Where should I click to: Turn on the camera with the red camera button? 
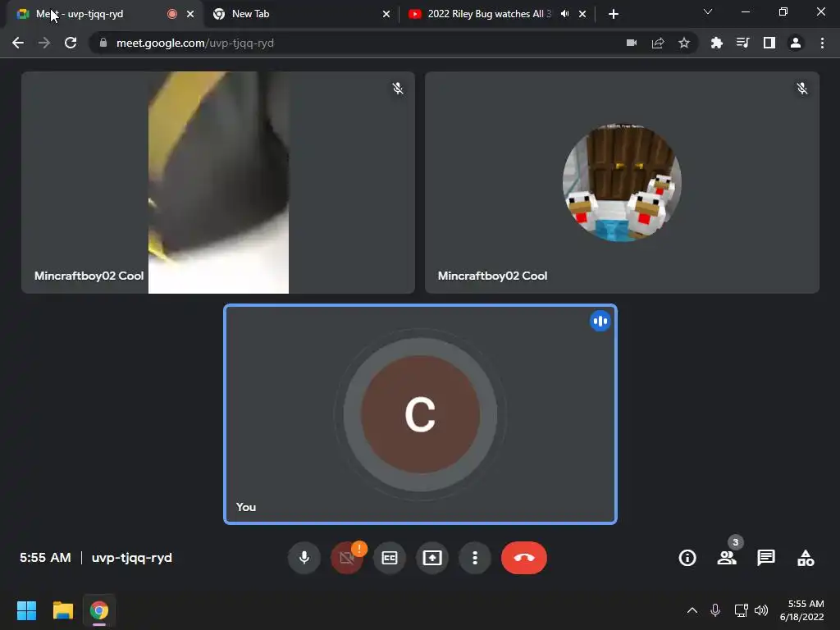coord(346,558)
